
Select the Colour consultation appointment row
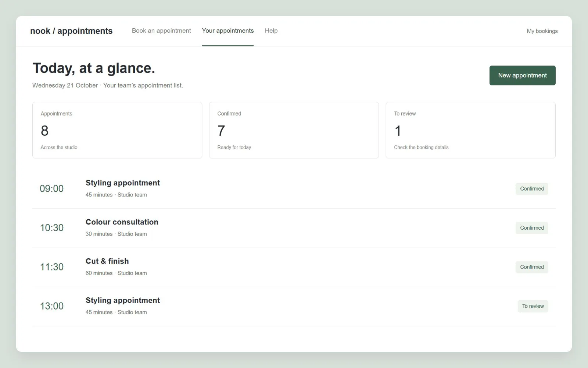294,228
